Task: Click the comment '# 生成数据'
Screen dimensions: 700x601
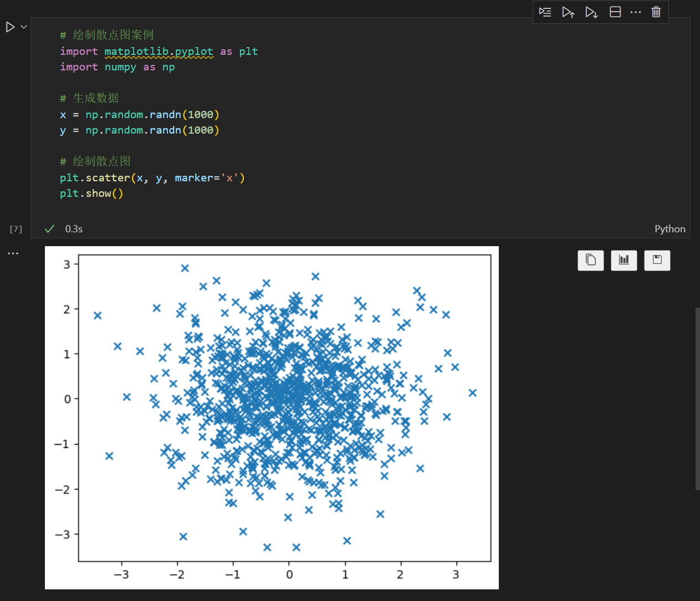Action: [89, 98]
